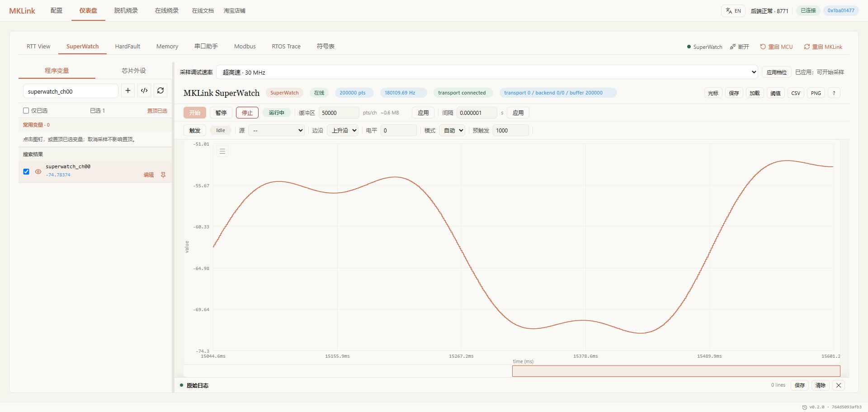Click the 编辑 link for superwatch_ch00

[149, 175]
